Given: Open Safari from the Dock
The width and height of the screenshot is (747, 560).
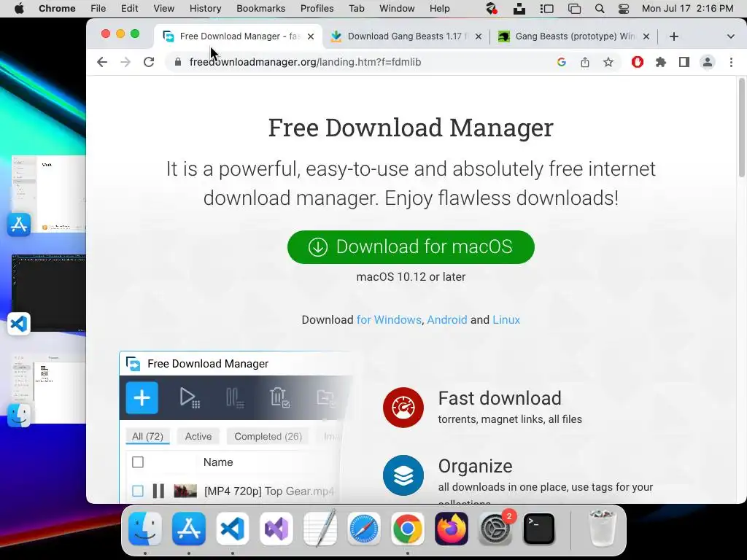Looking at the screenshot, I should 364,529.
